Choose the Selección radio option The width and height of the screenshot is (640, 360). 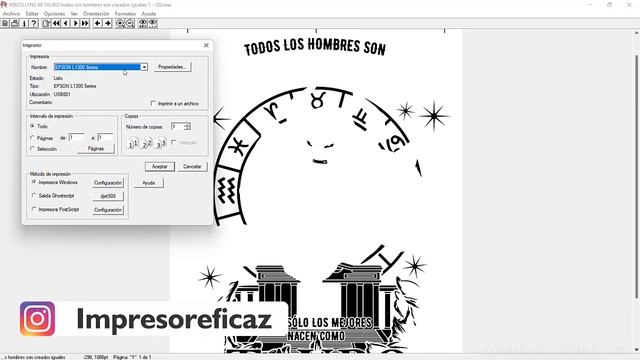click(33, 149)
